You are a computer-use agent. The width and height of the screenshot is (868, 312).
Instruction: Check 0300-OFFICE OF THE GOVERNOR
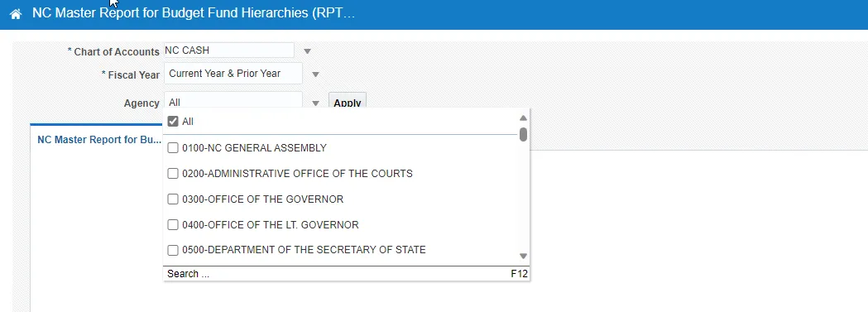173,199
